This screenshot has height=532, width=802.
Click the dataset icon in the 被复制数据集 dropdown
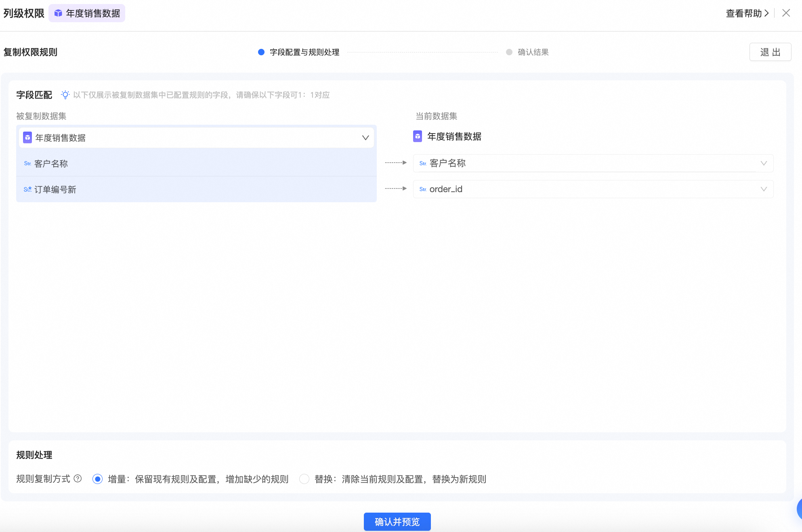[x=27, y=138]
